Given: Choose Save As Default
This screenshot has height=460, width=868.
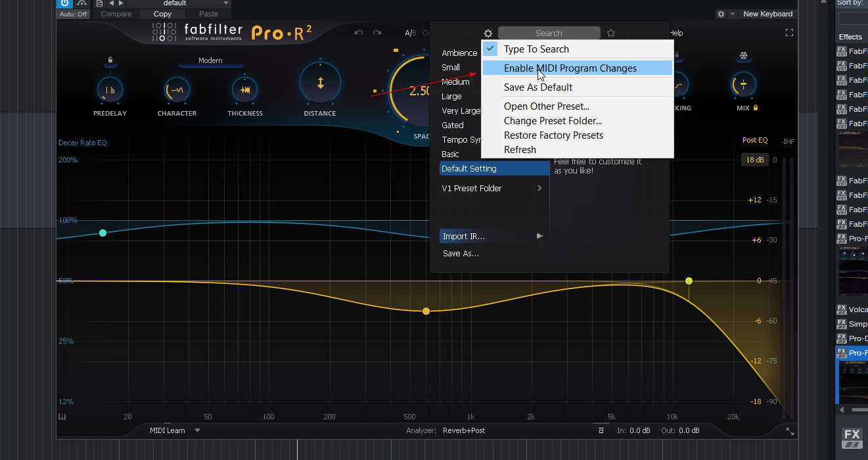Looking at the screenshot, I should tap(578, 87).
